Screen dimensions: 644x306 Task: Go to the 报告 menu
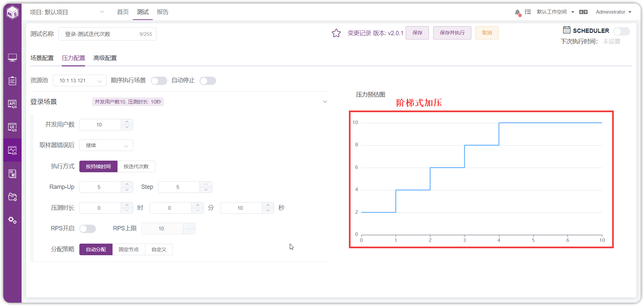pos(163,12)
